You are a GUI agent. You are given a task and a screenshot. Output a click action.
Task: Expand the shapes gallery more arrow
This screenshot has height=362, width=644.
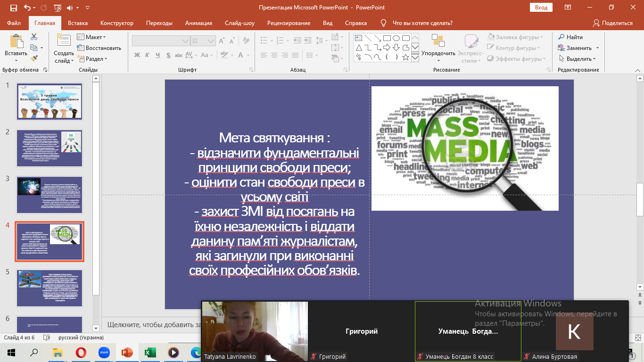(415, 58)
